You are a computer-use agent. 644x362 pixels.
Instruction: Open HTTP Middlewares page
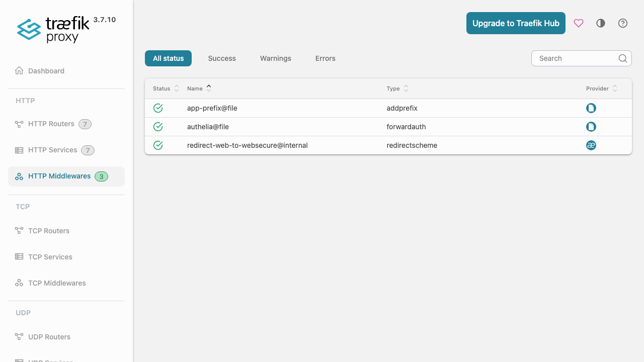66,176
